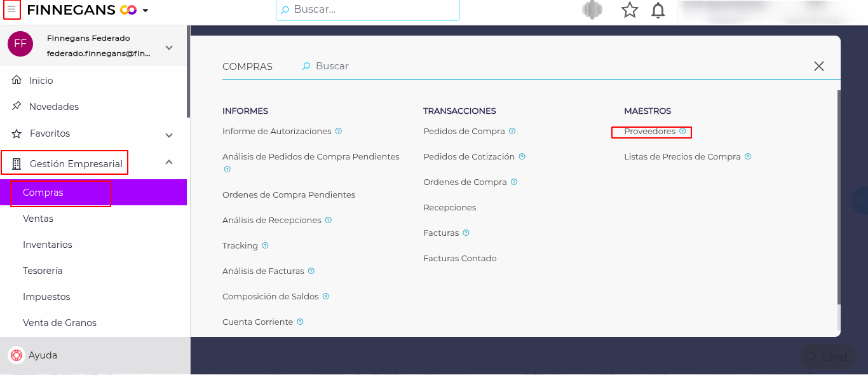The image size is (868, 375).
Task: Open the hamburger menu icon
Action: tap(11, 10)
